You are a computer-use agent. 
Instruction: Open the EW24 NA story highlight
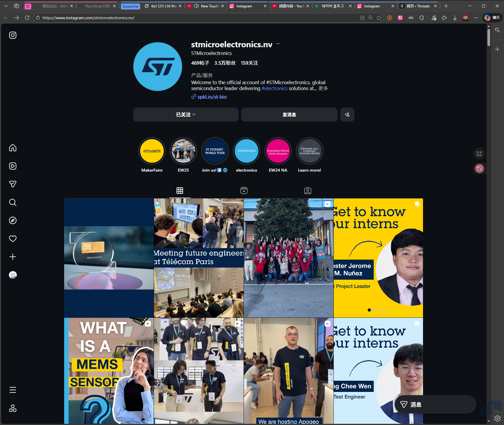(x=278, y=151)
